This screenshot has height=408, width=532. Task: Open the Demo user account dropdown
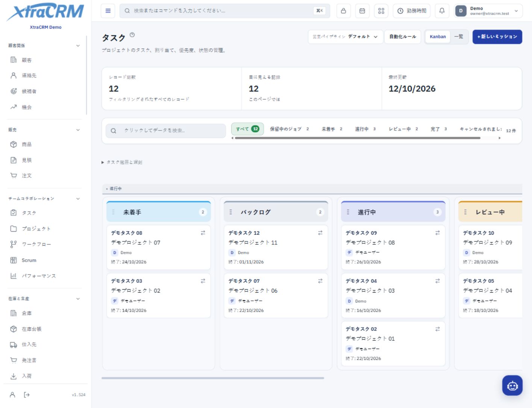click(x=488, y=11)
